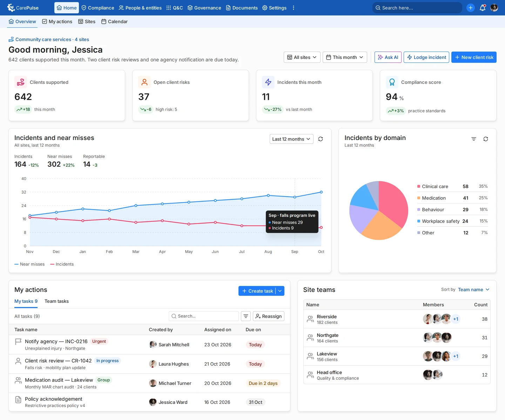The image size is (505, 420).
Task: Click the Incidents this month lightning icon
Action: click(268, 82)
